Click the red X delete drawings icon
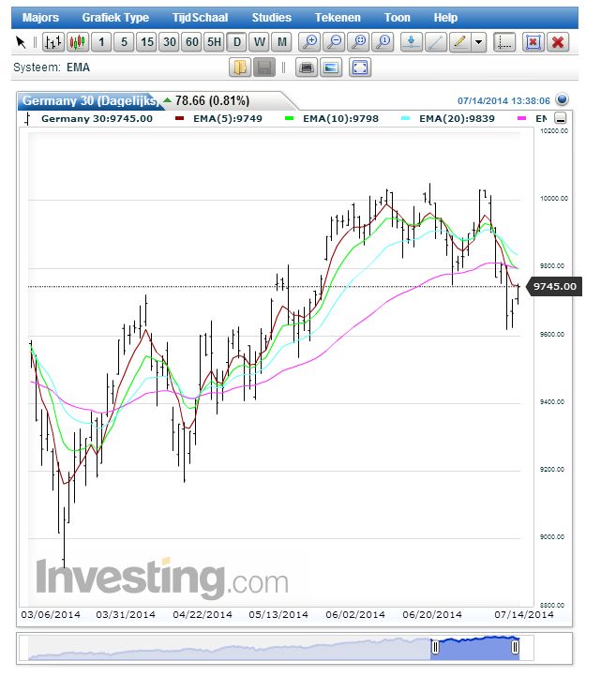The image size is (616, 677). 558,42
